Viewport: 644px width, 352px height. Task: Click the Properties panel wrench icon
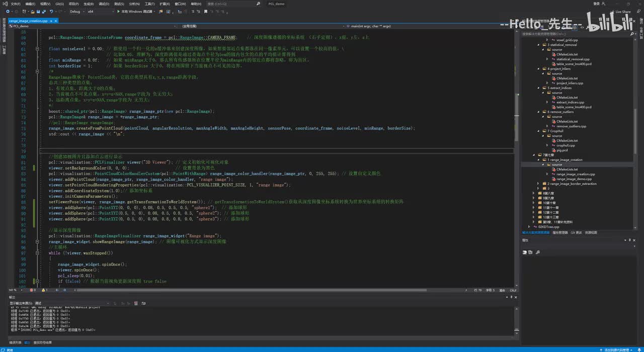coord(538,252)
